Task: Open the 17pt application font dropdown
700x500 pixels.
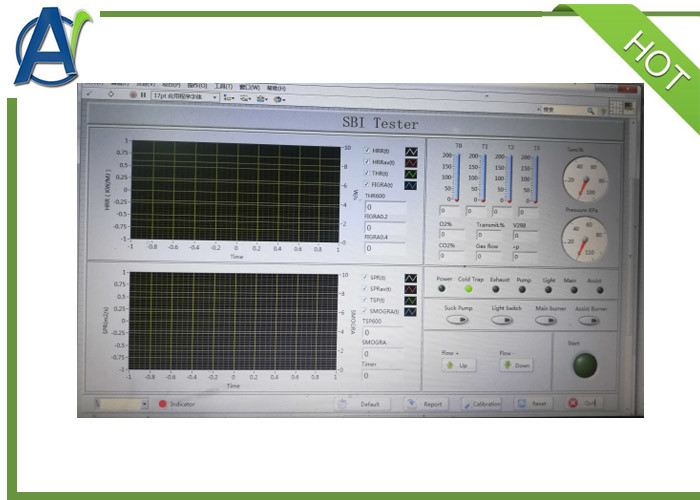Action: pyautogui.click(x=184, y=97)
